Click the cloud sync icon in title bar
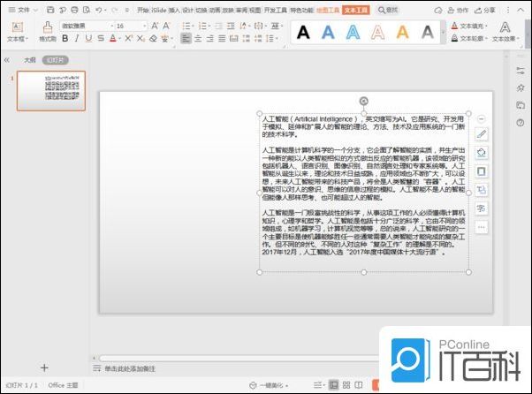Viewport: 532px width, 394px height. 438,11
